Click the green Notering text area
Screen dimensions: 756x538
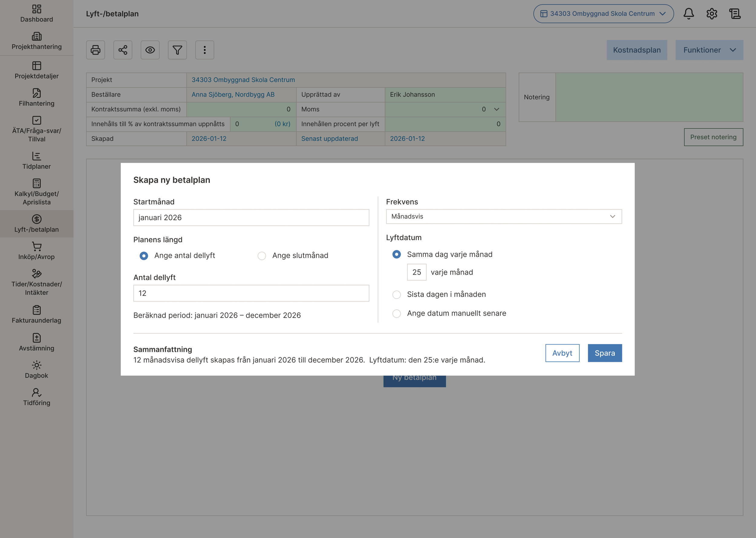[649, 97]
